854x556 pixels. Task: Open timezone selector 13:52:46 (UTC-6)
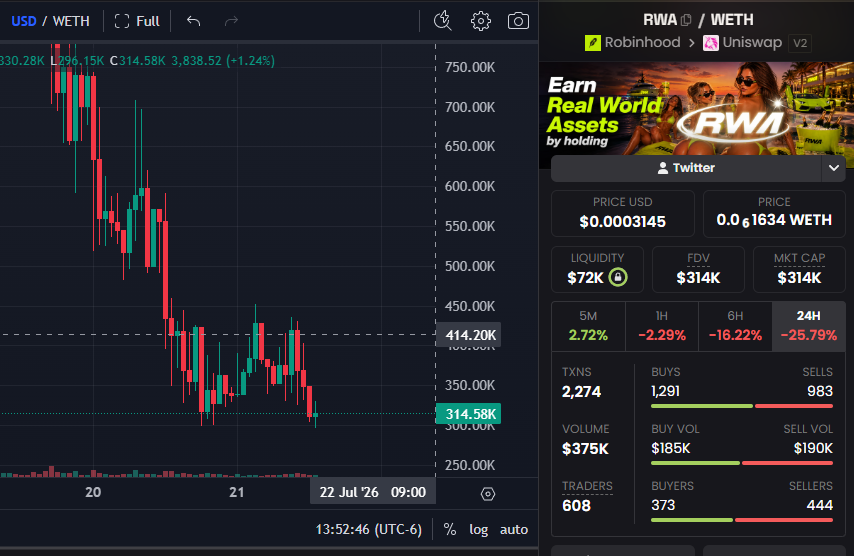click(369, 529)
